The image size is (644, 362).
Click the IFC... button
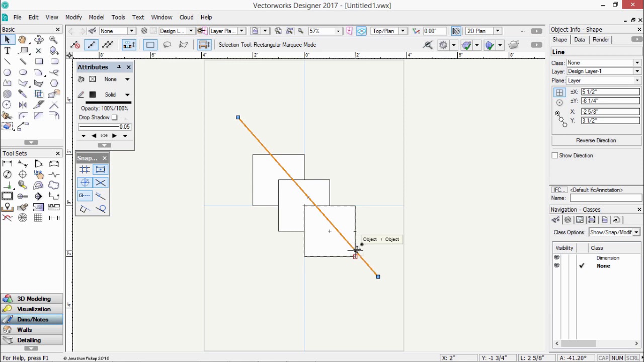(x=559, y=190)
